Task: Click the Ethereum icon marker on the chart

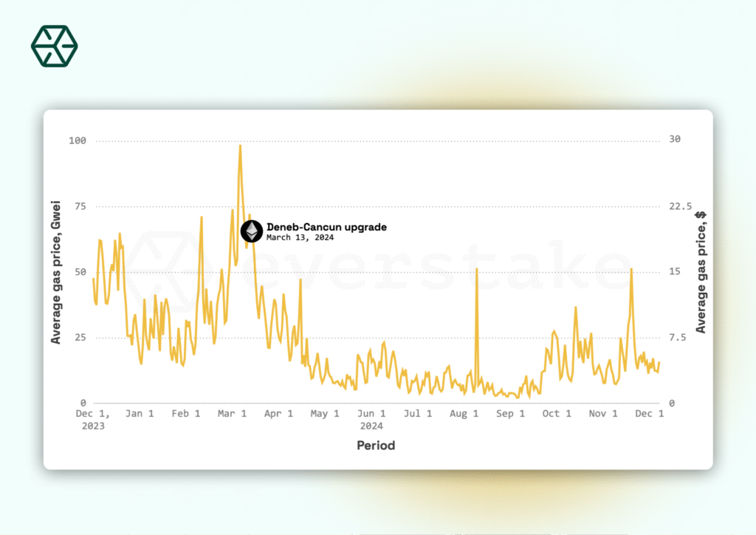Action: pos(252,231)
